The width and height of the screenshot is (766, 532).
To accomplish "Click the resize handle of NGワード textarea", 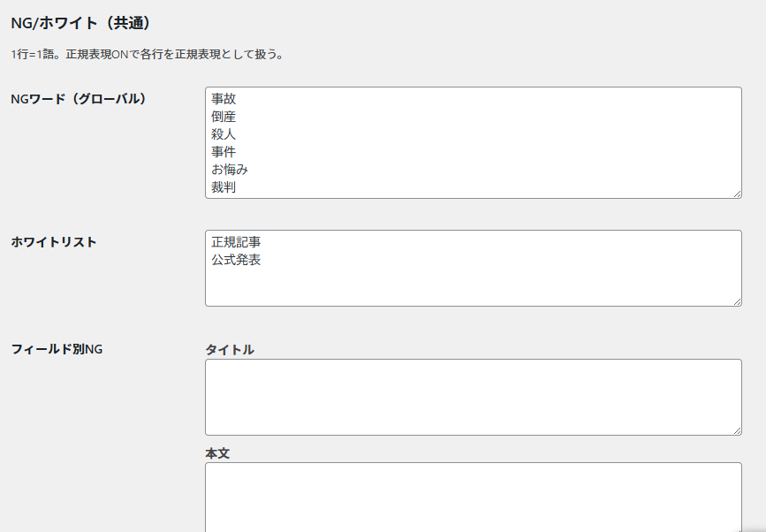I will (x=736, y=193).
